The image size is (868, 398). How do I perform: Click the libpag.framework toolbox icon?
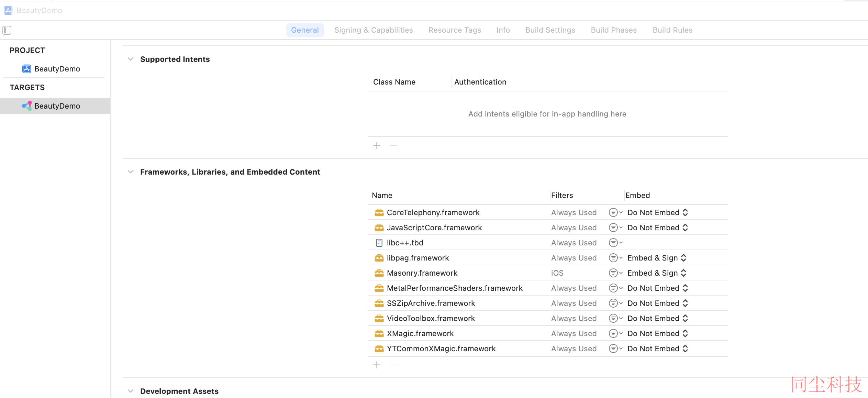click(379, 258)
